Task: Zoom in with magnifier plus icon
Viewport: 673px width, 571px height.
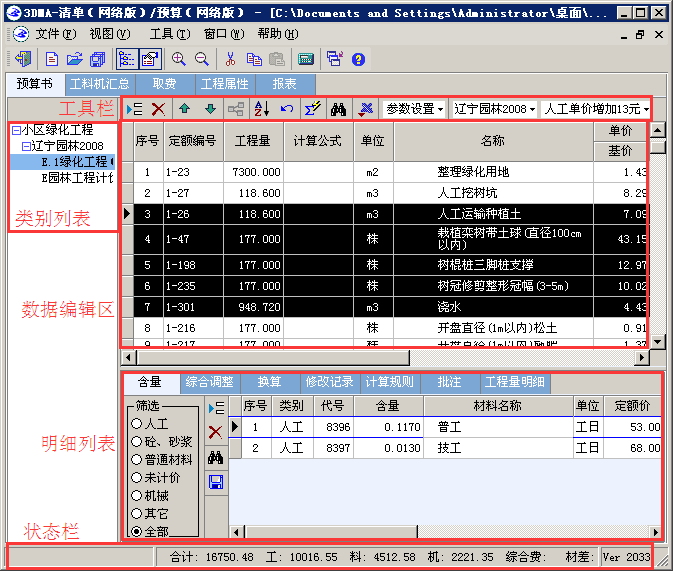Action: (179, 59)
